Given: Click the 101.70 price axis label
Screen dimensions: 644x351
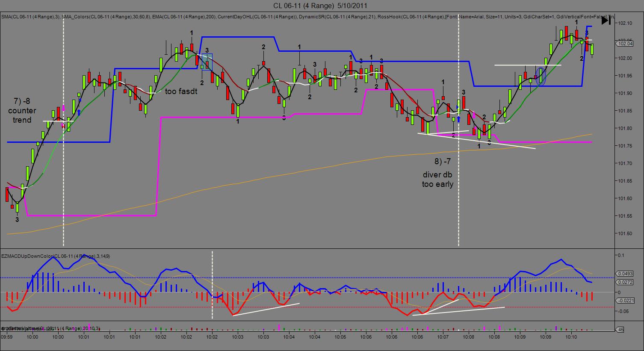Looking at the screenshot, I should pos(625,163).
